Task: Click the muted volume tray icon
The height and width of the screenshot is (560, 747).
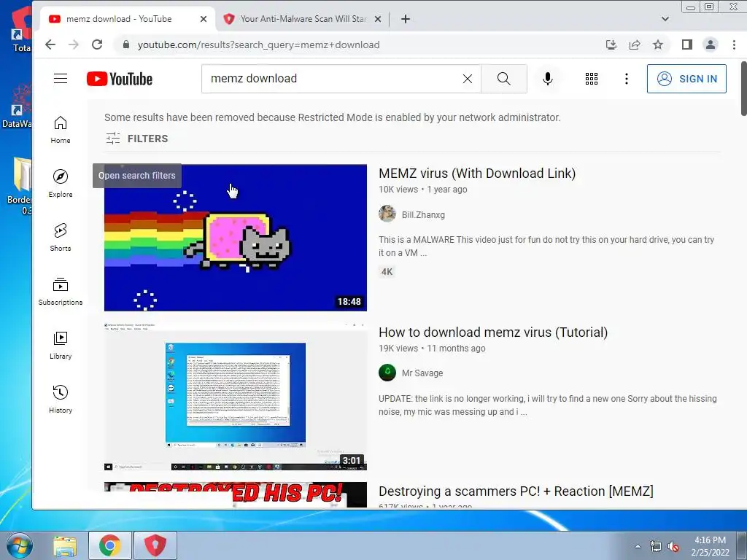Action: click(673, 546)
